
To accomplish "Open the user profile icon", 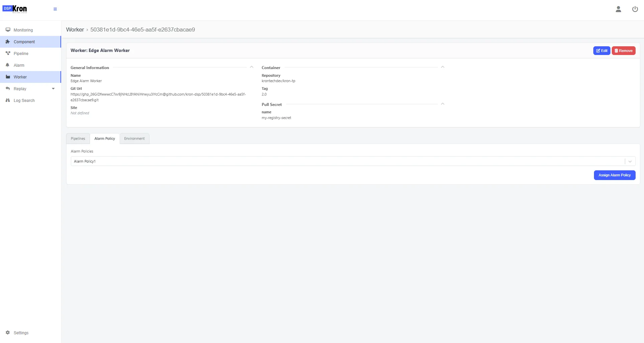I will pos(618,9).
